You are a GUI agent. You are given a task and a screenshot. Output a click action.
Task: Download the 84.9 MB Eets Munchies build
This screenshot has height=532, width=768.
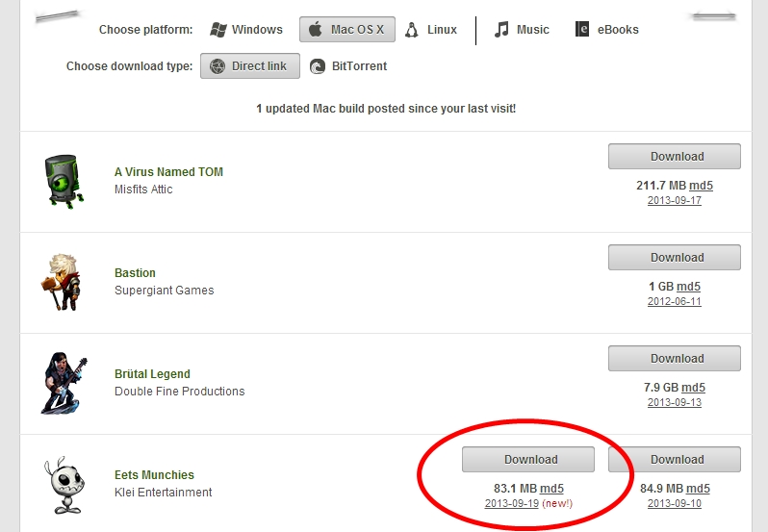pyautogui.click(x=675, y=460)
